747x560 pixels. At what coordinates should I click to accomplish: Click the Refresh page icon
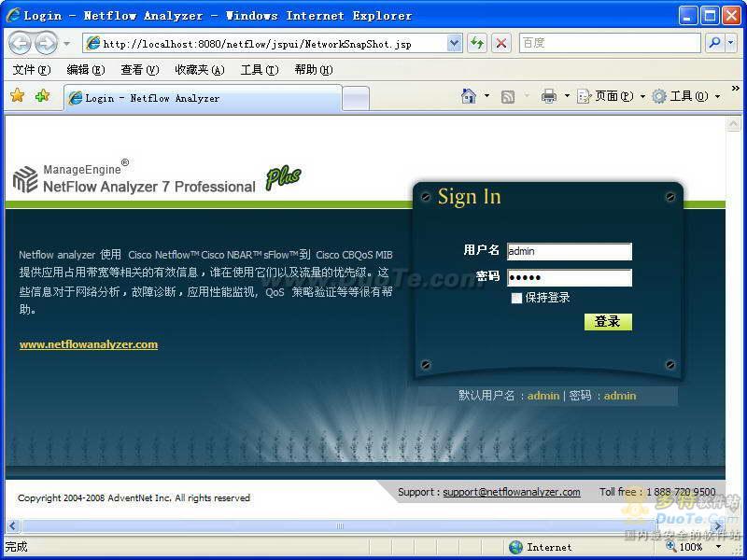[x=477, y=43]
